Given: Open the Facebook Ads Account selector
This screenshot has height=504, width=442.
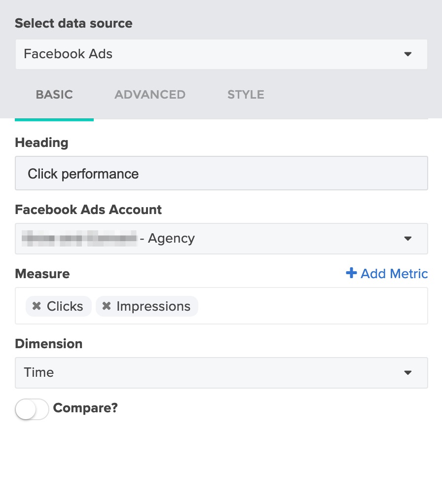Looking at the screenshot, I should (x=221, y=239).
